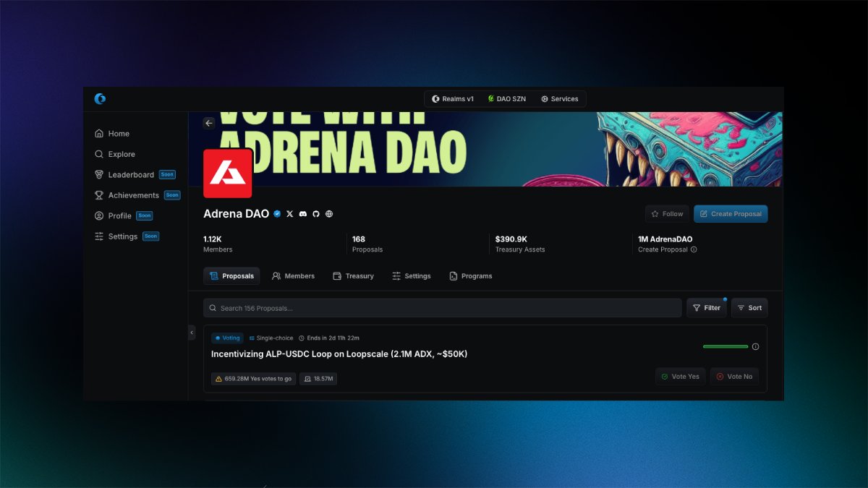Open Services in the top bar
Viewport: 868px width, 488px height.
559,99
